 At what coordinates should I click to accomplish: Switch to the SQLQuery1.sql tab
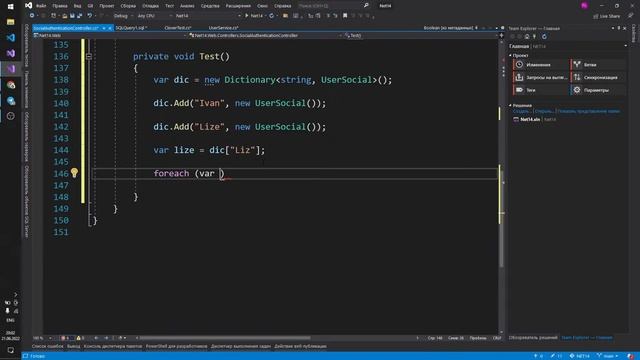point(131,28)
